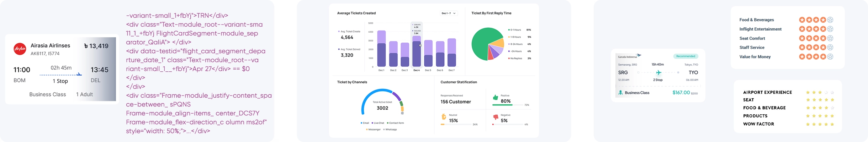Image resolution: width=868 pixels, height=142 pixels.
Task: Click the red No Replies legend swatch
Action: [x=509, y=58]
